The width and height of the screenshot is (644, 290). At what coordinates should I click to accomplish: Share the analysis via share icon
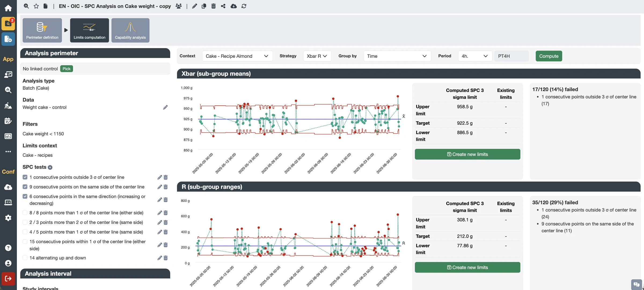pos(223,6)
